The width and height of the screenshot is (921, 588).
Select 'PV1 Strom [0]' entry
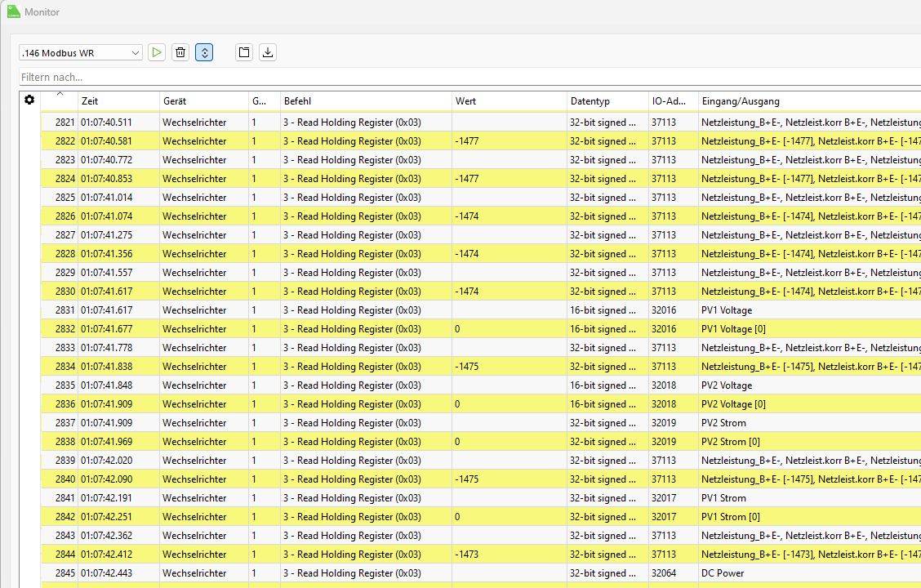point(731,517)
